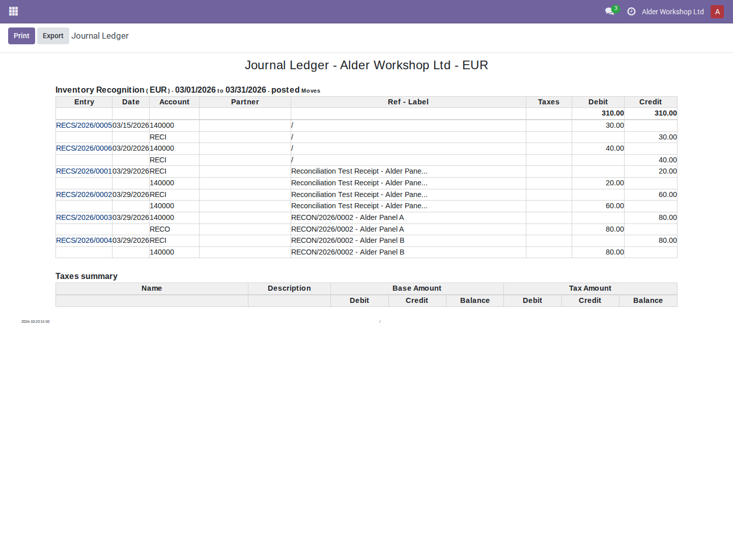Viewport: 733px width, 560px height.
Task: Click the Account column header
Action: [174, 102]
